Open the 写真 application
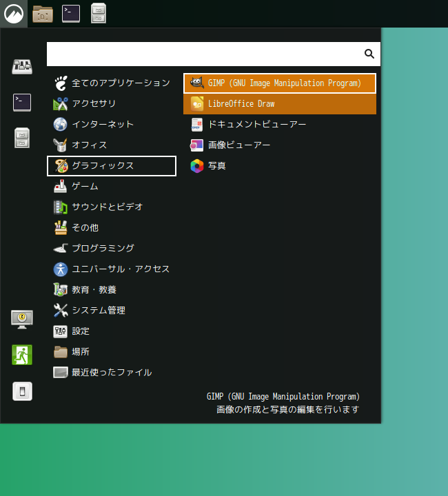This screenshot has height=496, width=448. point(280,166)
